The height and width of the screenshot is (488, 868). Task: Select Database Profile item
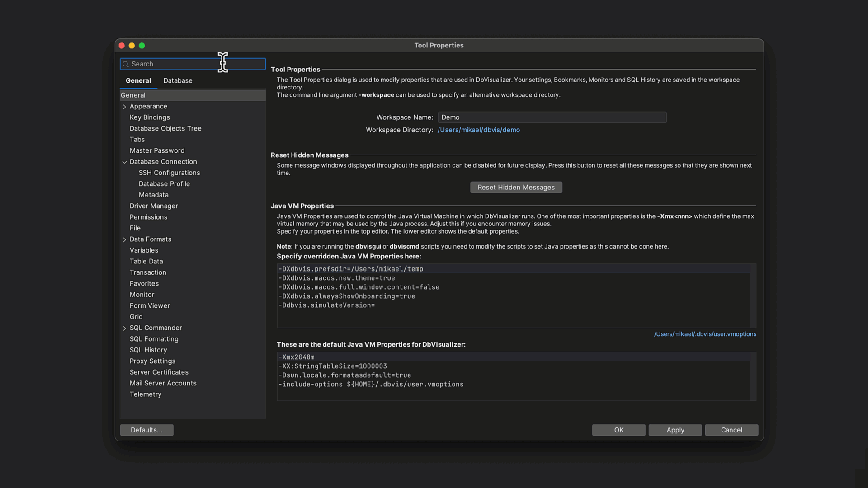(164, 184)
